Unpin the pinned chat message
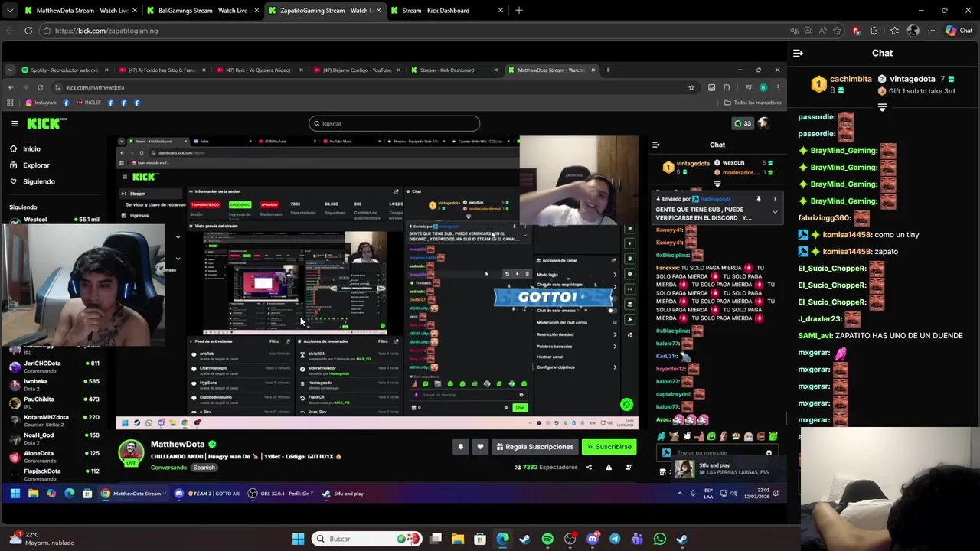 pyautogui.click(x=759, y=199)
